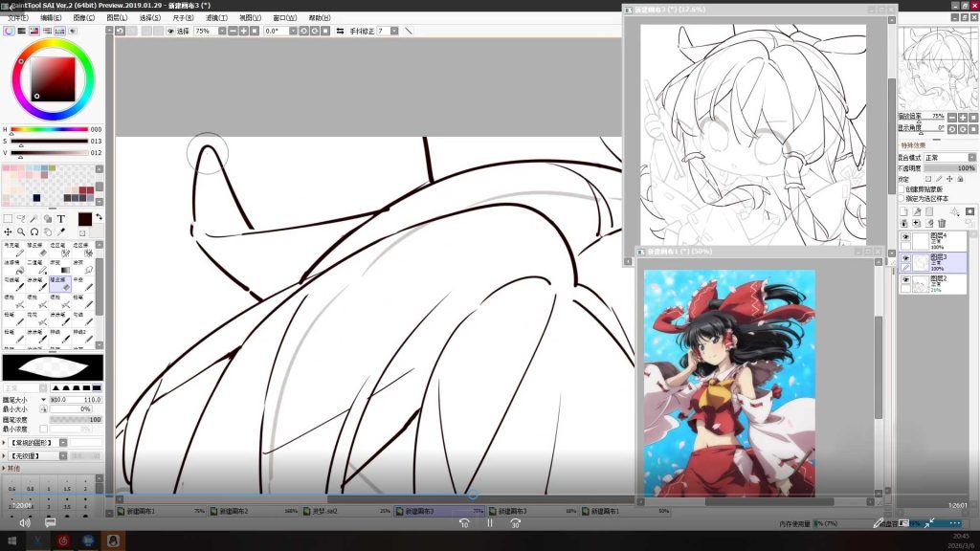Delete layer using the trash icon
980x551 pixels.
pos(942,223)
